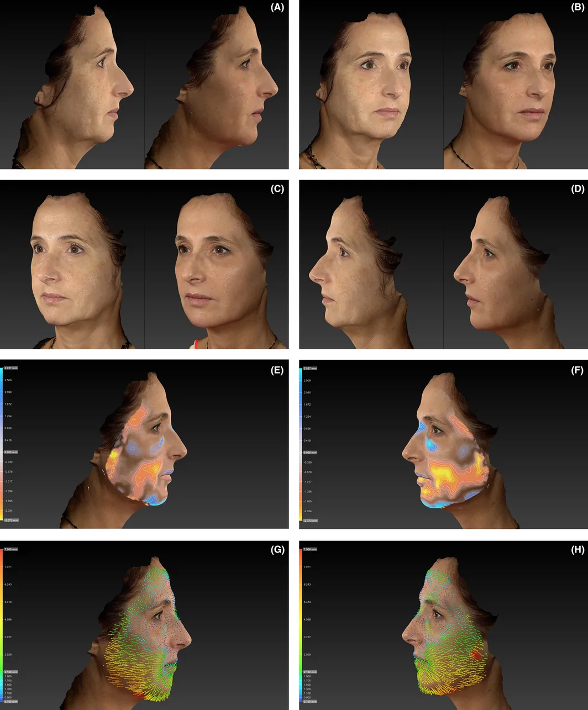
Task: Click the 2.100 mm threshold label in panel G
Action: point(11,672)
